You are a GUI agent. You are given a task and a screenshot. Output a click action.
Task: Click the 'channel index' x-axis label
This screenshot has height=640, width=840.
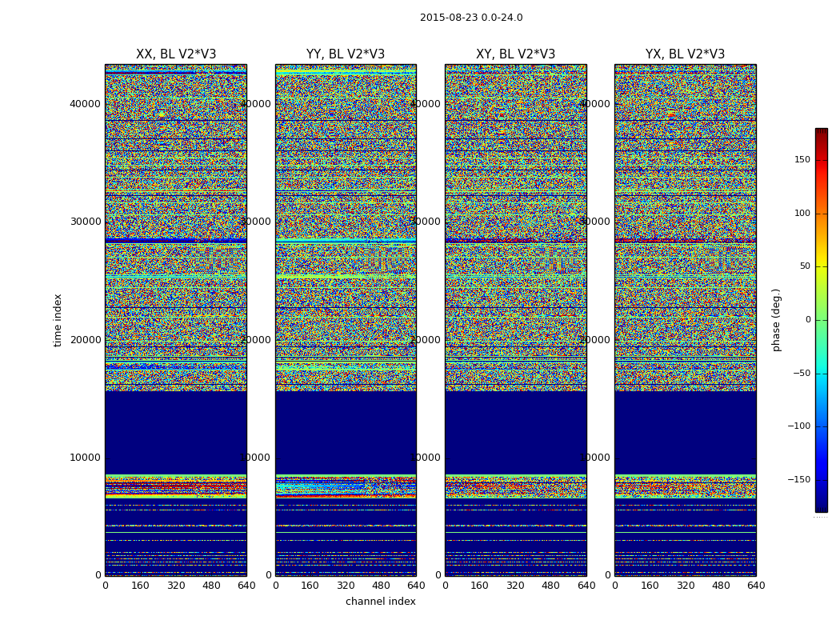(x=381, y=602)
